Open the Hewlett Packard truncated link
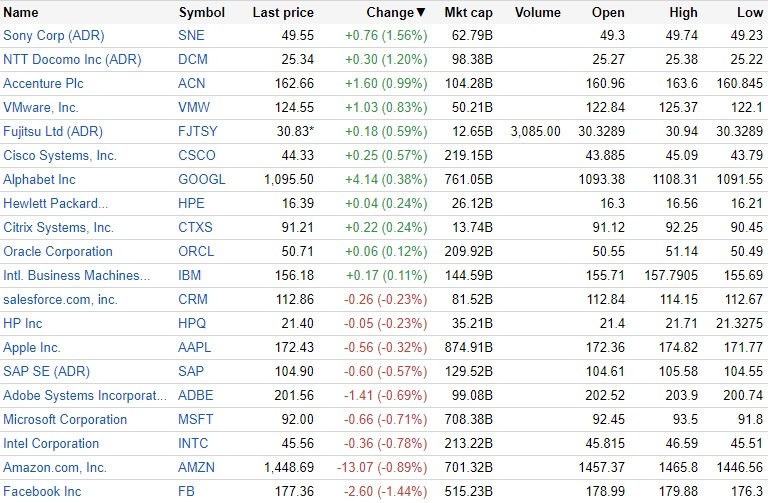Image resolution: width=768 pixels, height=503 pixels. point(54,203)
